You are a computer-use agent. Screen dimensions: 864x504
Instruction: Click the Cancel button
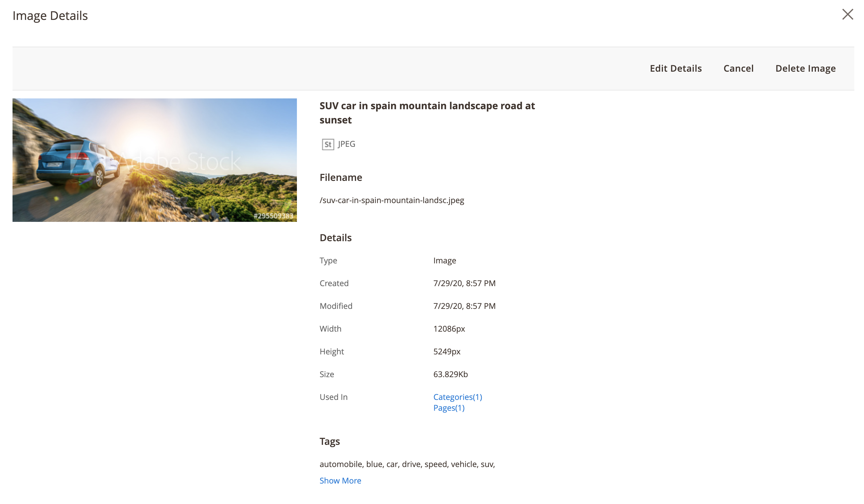point(739,69)
